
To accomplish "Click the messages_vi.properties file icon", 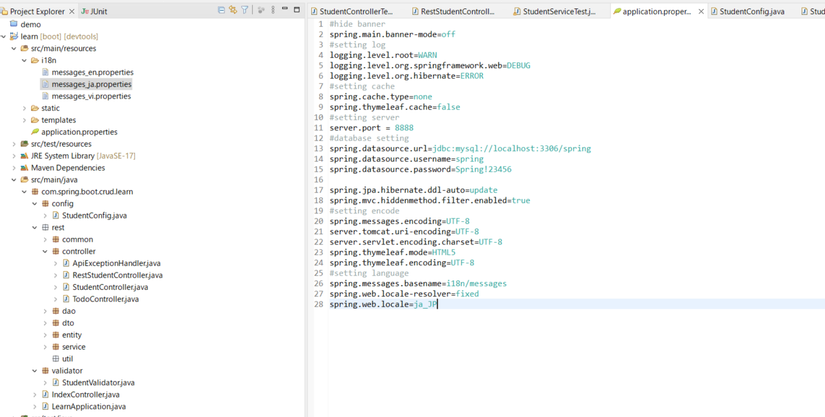I will (x=45, y=96).
